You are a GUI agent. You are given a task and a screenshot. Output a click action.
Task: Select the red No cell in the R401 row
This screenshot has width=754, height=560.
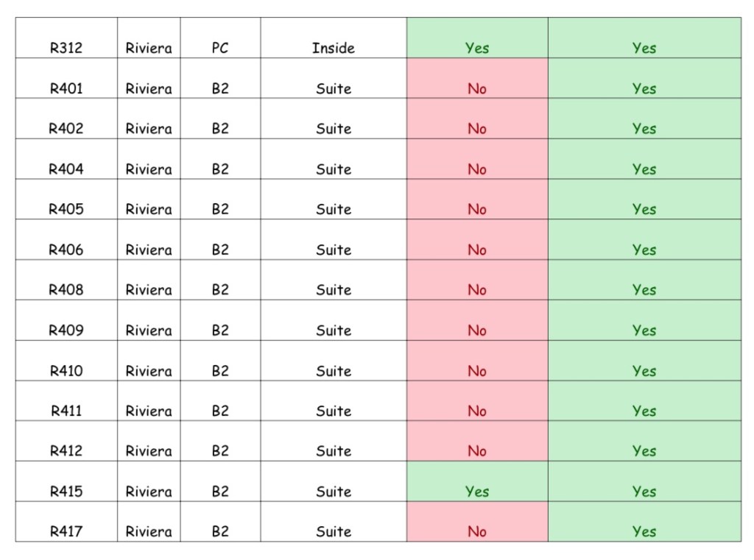click(477, 89)
